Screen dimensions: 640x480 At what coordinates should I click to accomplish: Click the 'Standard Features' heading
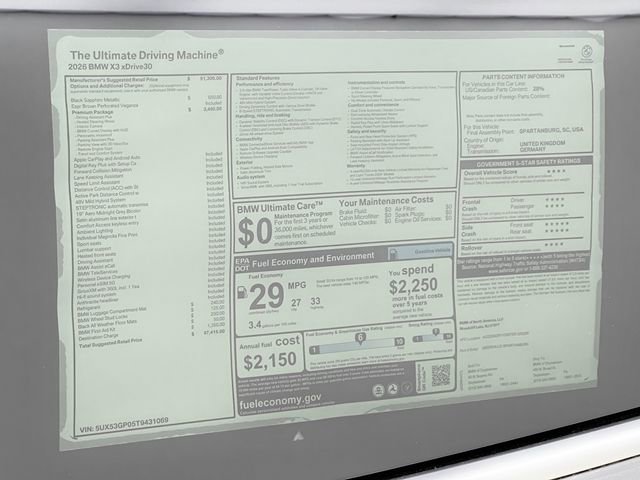tap(258, 78)
